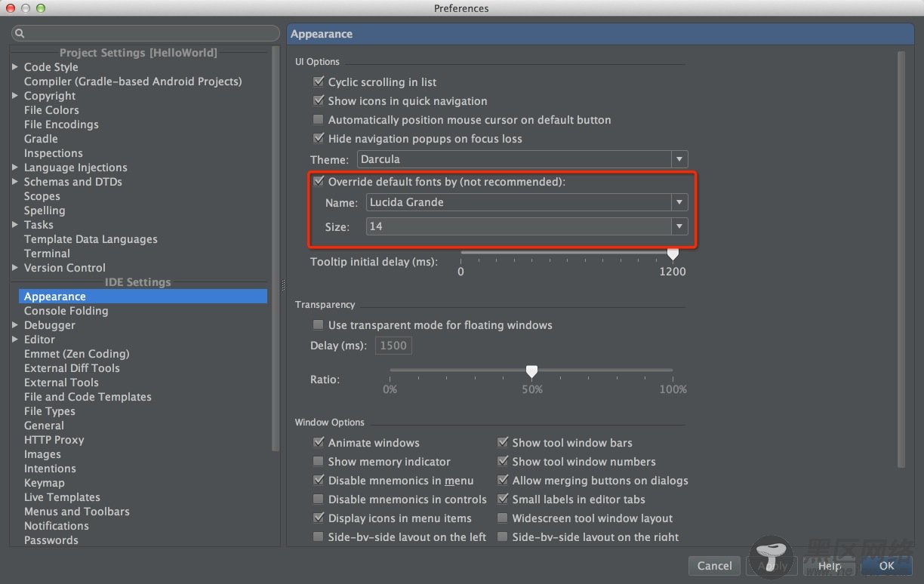Open Terminal settings item

[x=47, y=254]
